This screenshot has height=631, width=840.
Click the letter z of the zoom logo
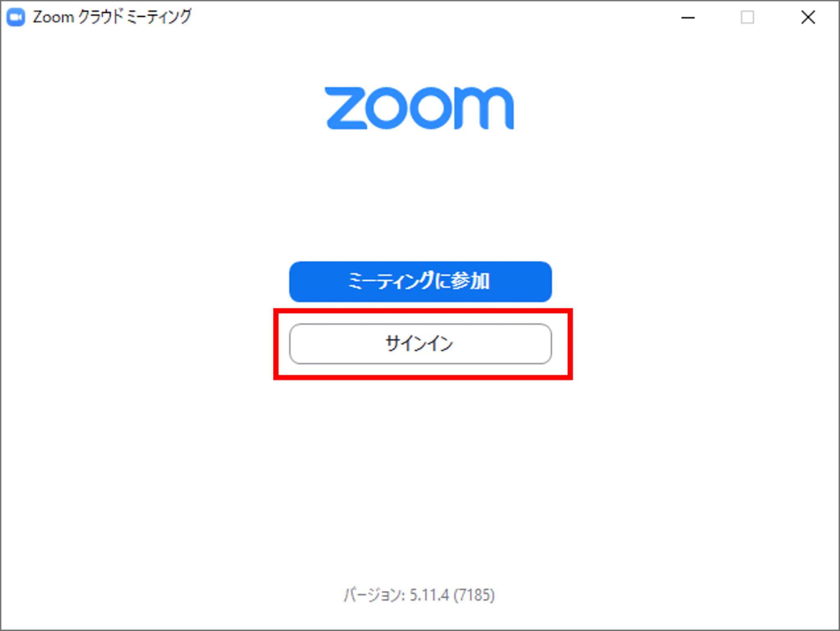click(x=346, y=108)
